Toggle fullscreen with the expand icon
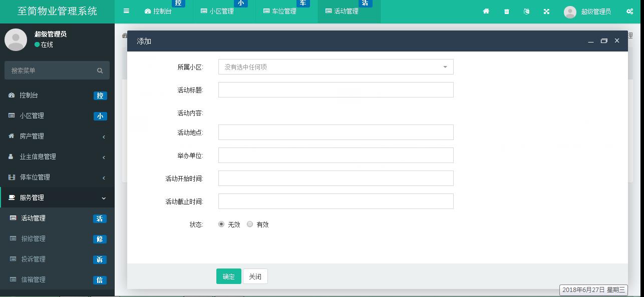 (x=546, y=11)
